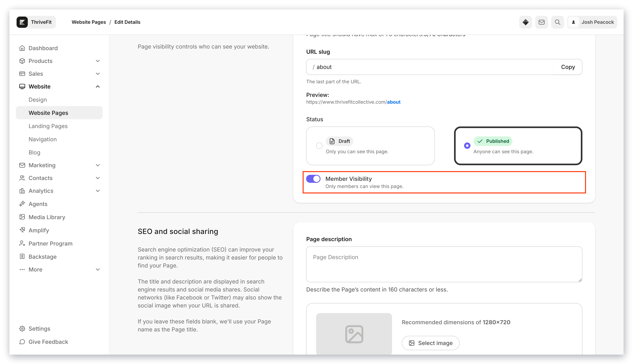Go back via Website Pages breadcrumb
This screenshot has width=633, height=364.
pyautogui.click(x=89, y=22)
